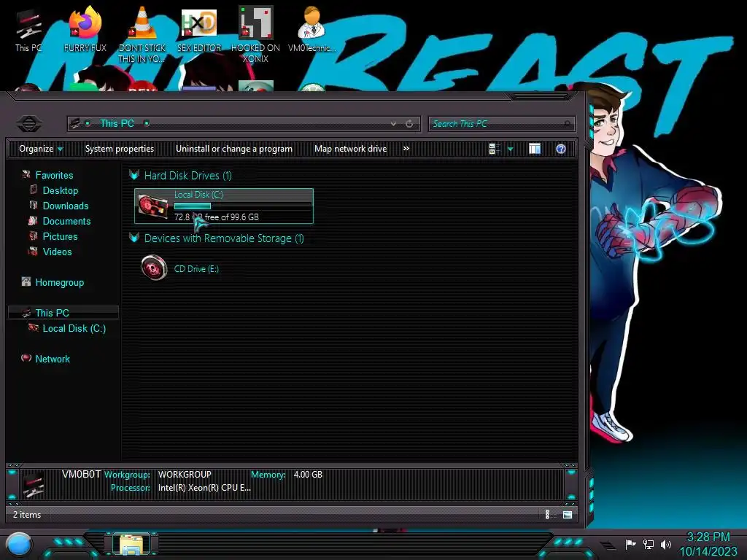Image resolution: width=747 pixels, height=560 pixels.
Task: Click System properties in toolbar
Action: click(120, 149)
